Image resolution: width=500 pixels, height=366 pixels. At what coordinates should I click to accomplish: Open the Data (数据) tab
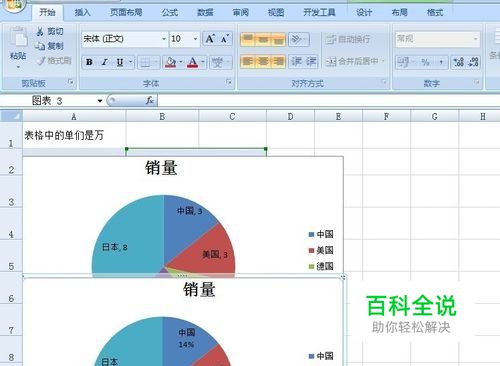(205, 12)
